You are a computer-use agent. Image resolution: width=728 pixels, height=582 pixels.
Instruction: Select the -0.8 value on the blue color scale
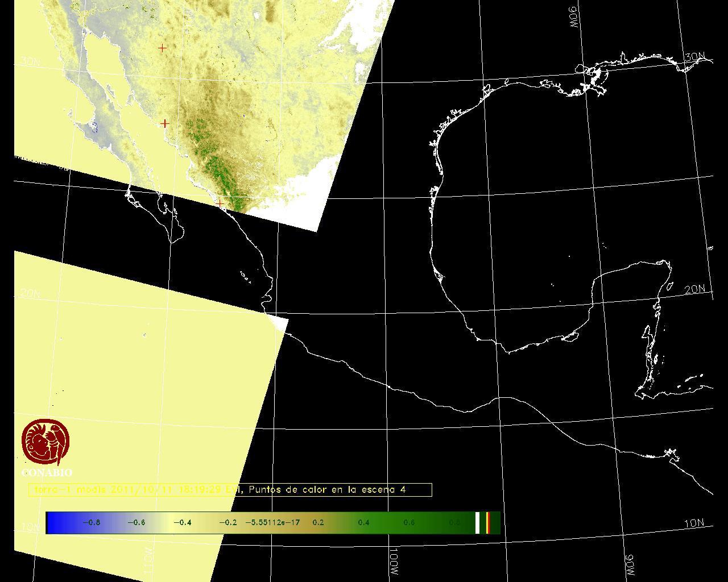(91, 523)
